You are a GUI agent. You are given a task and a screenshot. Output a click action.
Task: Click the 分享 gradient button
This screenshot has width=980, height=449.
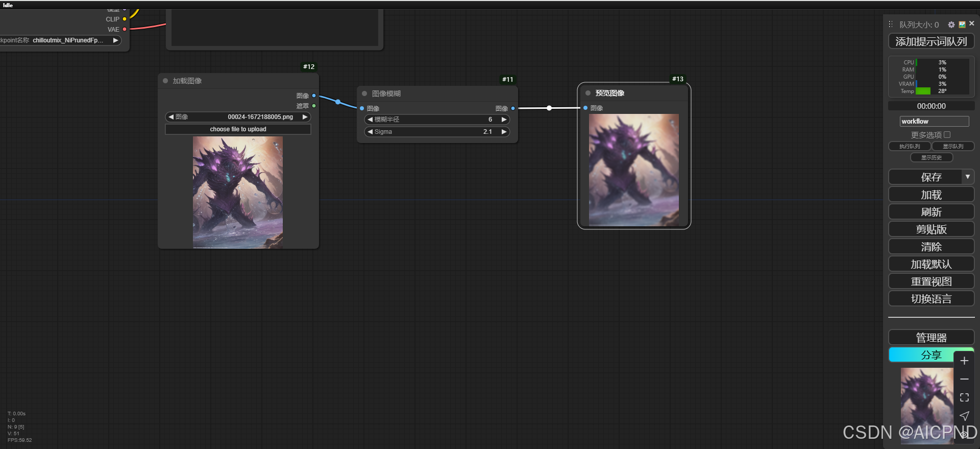click(931, 355)
